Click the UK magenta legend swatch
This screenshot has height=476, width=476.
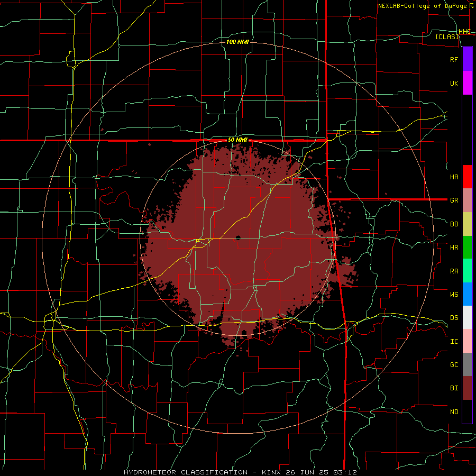[467, 83]
